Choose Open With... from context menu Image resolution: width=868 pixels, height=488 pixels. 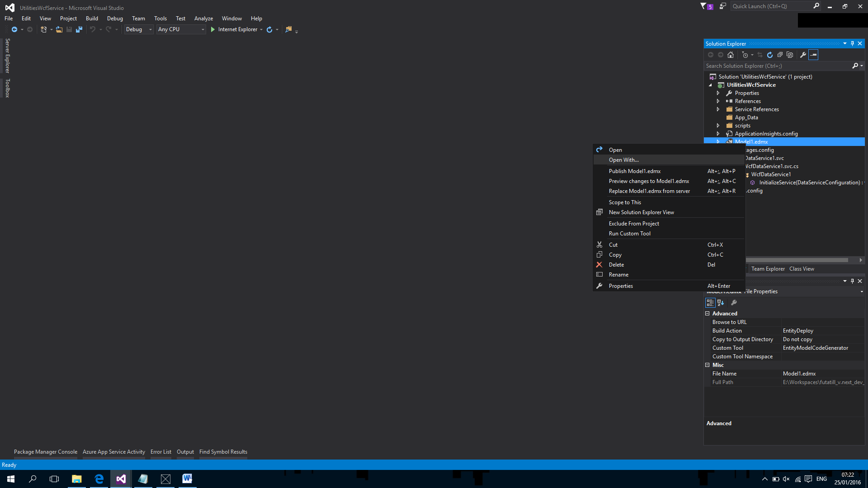tap(669, 160)
